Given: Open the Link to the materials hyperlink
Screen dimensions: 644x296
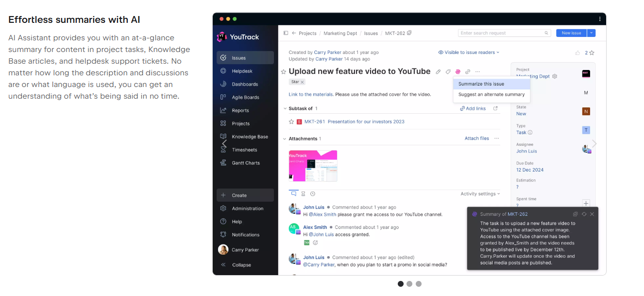Looking at the screenshot, I should pyautogui.click(x=311, y=94).
